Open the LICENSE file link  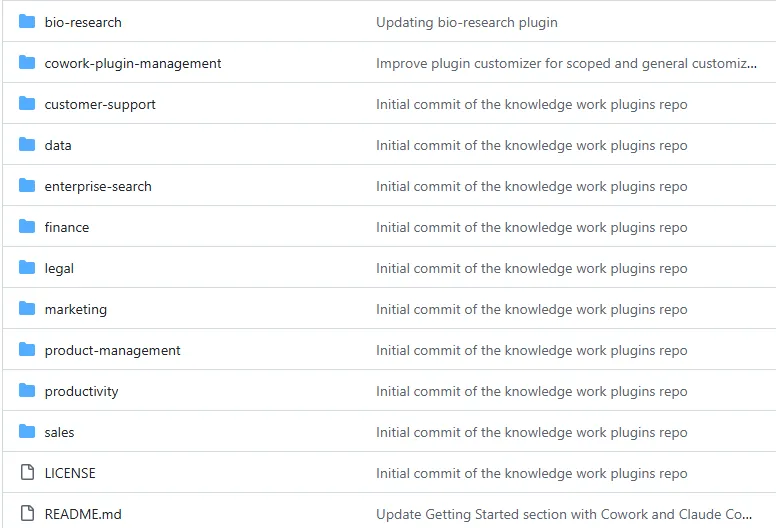[x=70, y=473]
